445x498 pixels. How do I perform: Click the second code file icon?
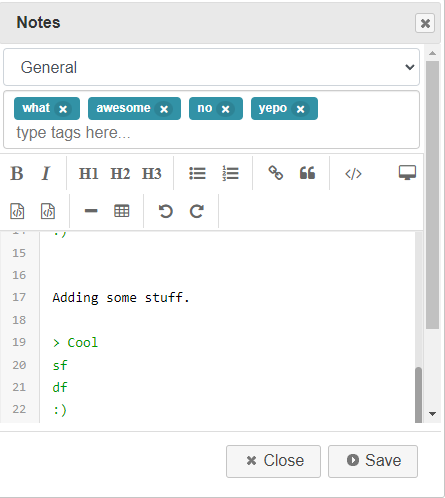tap(48, 211)
